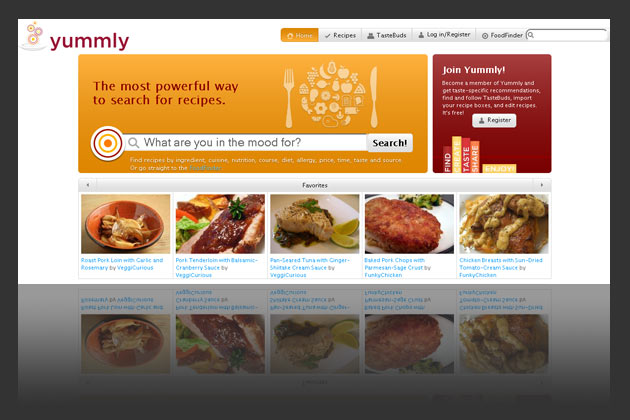Open Roast Pork Loin recipe thumbnail
Viewport: 630px width, 420px height.
coord(125,224)
